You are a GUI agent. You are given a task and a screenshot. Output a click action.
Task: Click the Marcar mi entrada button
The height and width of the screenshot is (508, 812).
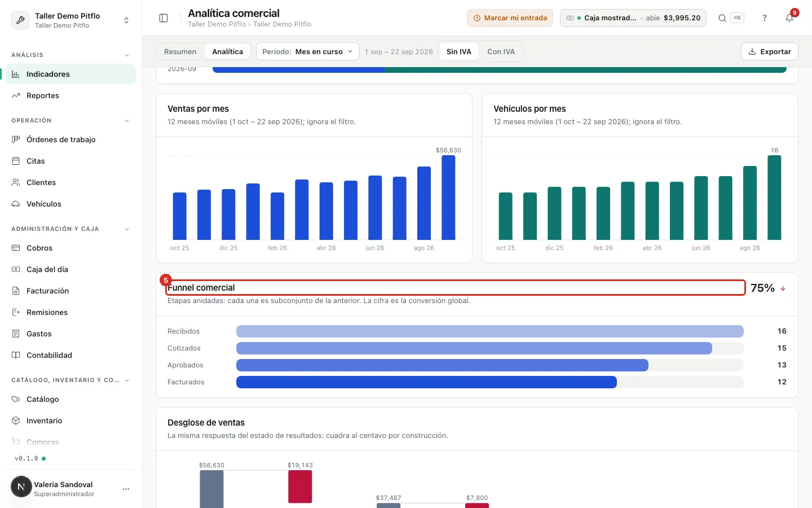pos(510,18)
